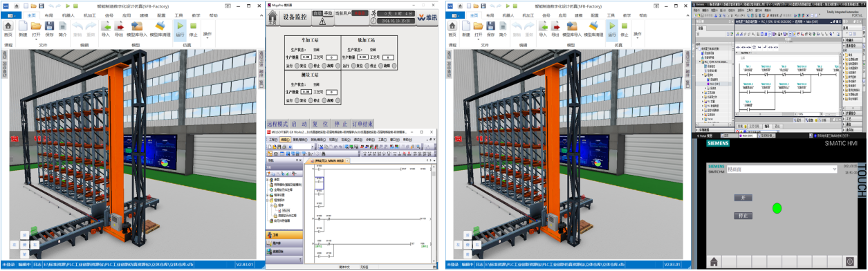Switch to 机器人 tab in left ribbon
The image size is (868, 271).
coord(68,15)
